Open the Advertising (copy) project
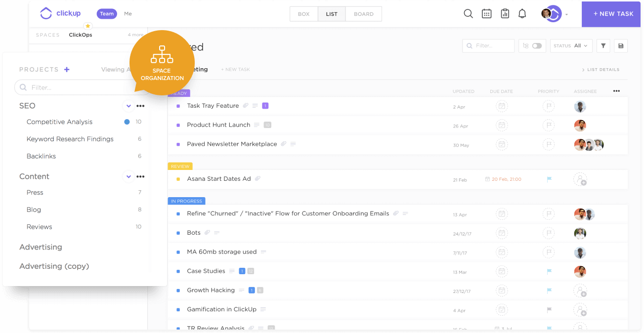This screenshot has width=644, height=333. 54,266
